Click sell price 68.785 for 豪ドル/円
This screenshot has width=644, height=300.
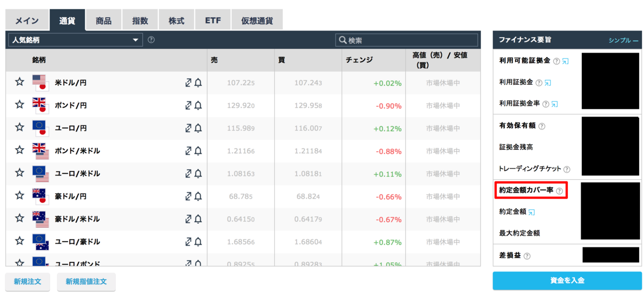coord(241,196)
